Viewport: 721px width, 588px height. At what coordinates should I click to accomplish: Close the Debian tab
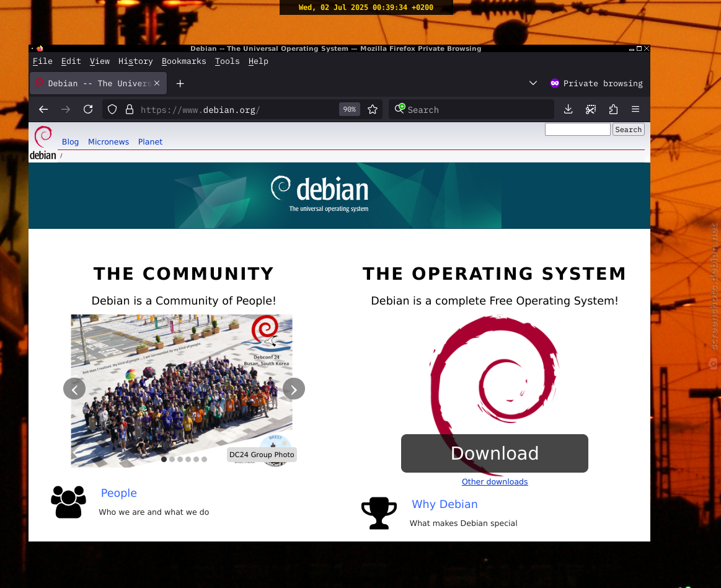coord(157,83)
